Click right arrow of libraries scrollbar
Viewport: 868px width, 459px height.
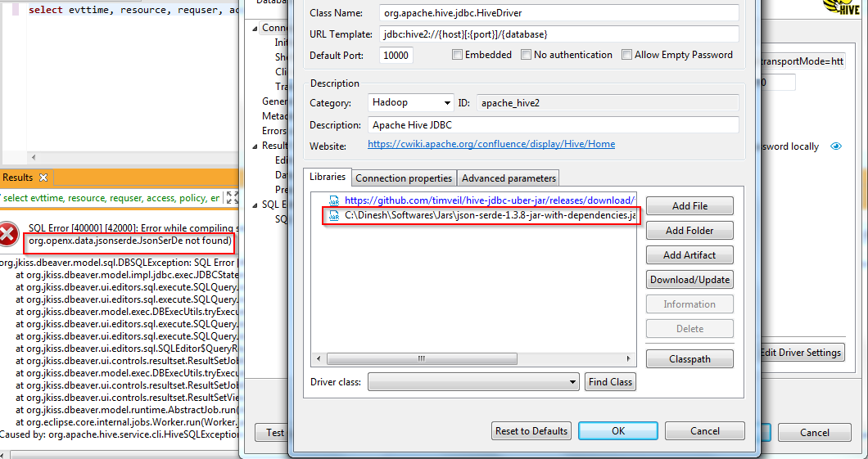(x=628, y=359)
